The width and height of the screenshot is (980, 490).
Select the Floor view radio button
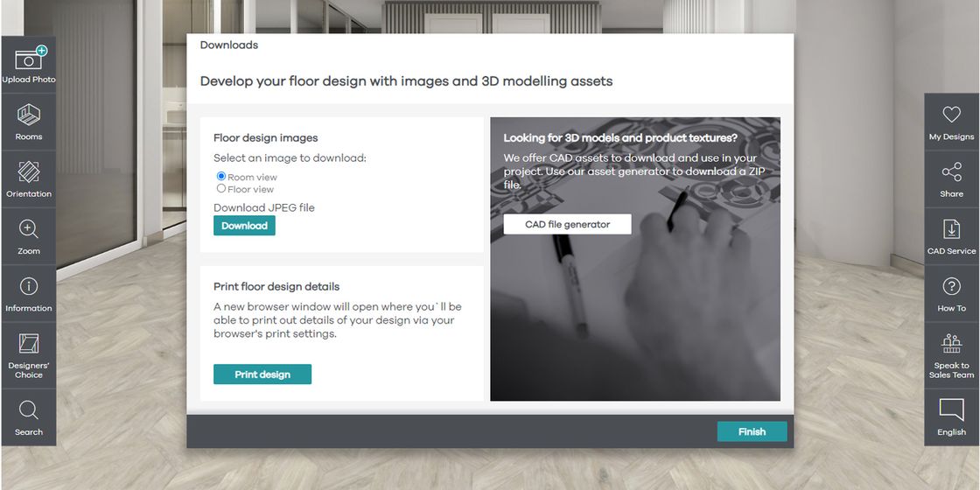pyautogui.click(x=221, y=189)
